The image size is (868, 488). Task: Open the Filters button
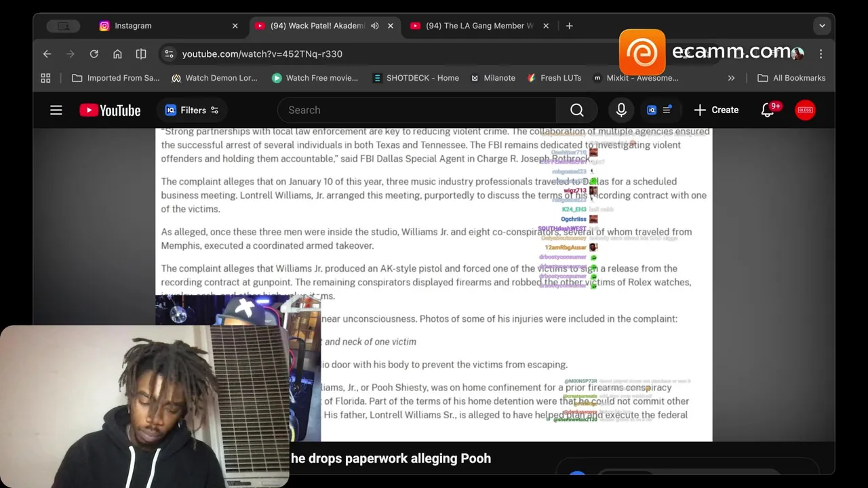point(193,110)
